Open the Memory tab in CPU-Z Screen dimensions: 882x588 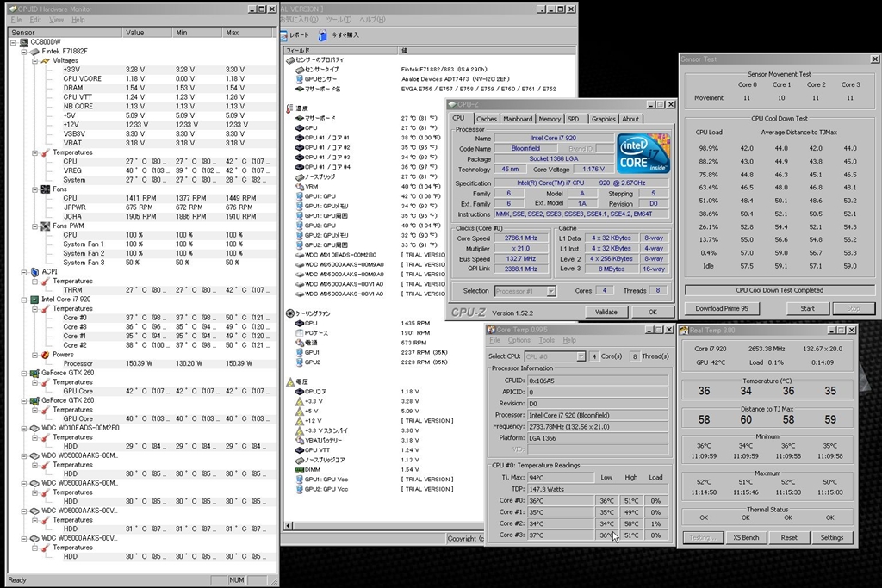(549, 119)
